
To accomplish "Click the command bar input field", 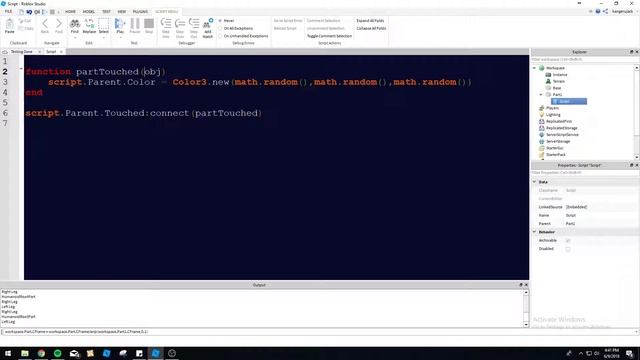I will [x=318, y=332].
